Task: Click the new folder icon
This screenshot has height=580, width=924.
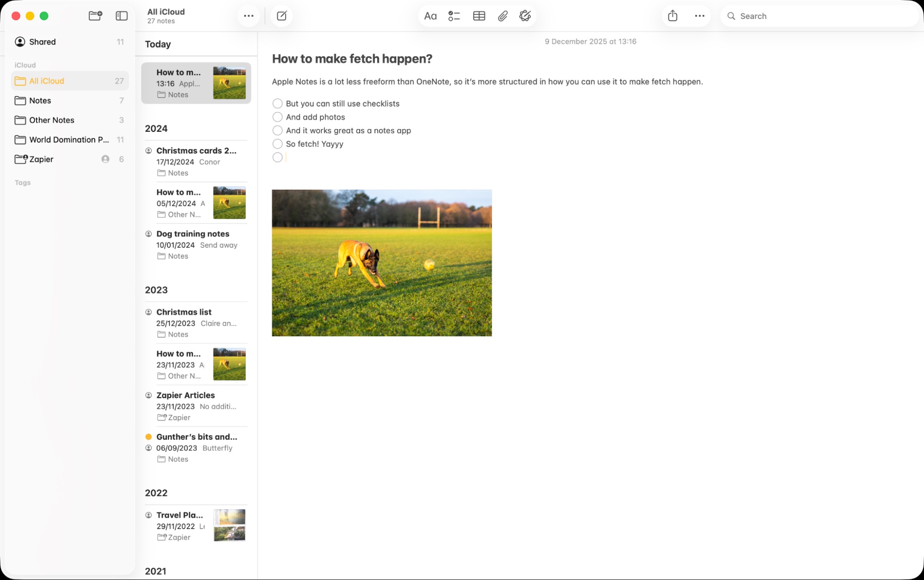Action: pyautogui.click(x=95, y=15)
